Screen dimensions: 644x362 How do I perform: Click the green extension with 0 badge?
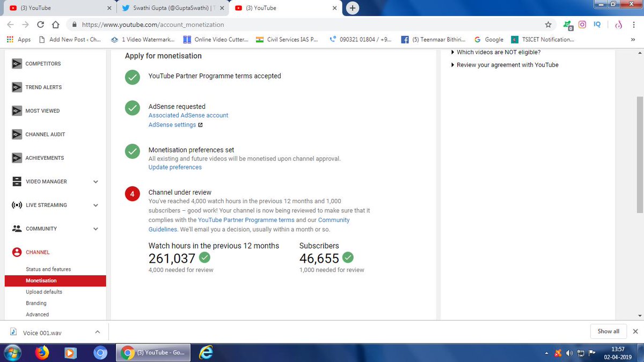[568, 25]
